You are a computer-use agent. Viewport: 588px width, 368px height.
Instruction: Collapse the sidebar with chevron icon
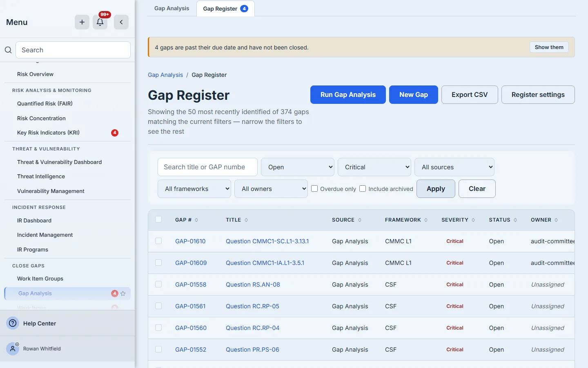[121, 22]
